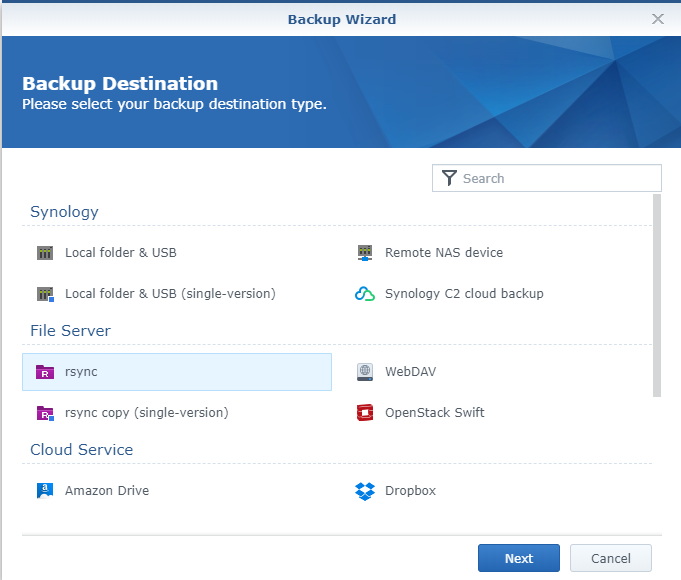
Task: Click the Local folder & USB icon
Action: (45, 252)
